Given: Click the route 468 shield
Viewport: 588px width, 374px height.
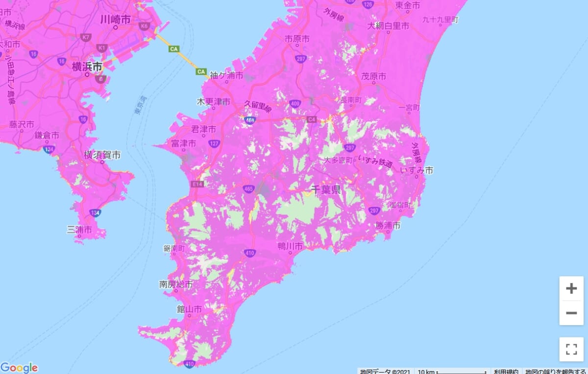Looking at the screenshot, I should pos(250,119).
